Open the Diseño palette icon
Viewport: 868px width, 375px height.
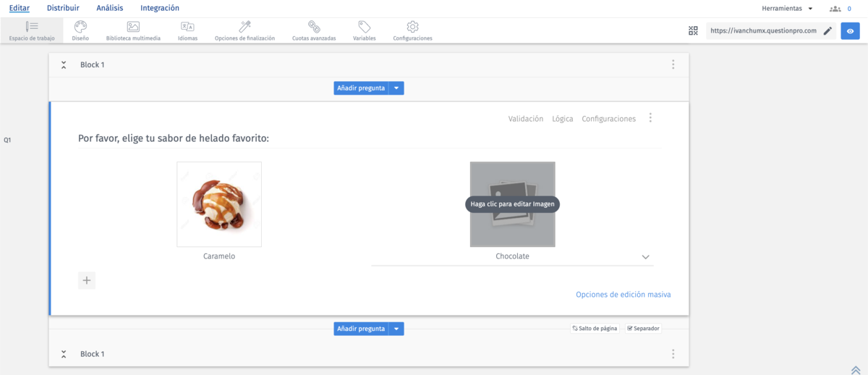[80, 27]
